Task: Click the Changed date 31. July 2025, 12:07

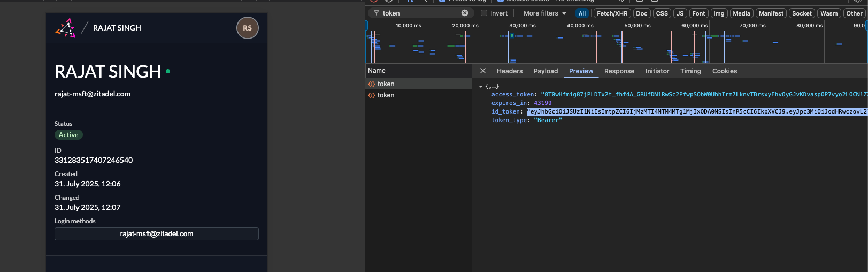Action: pos(88,207)
